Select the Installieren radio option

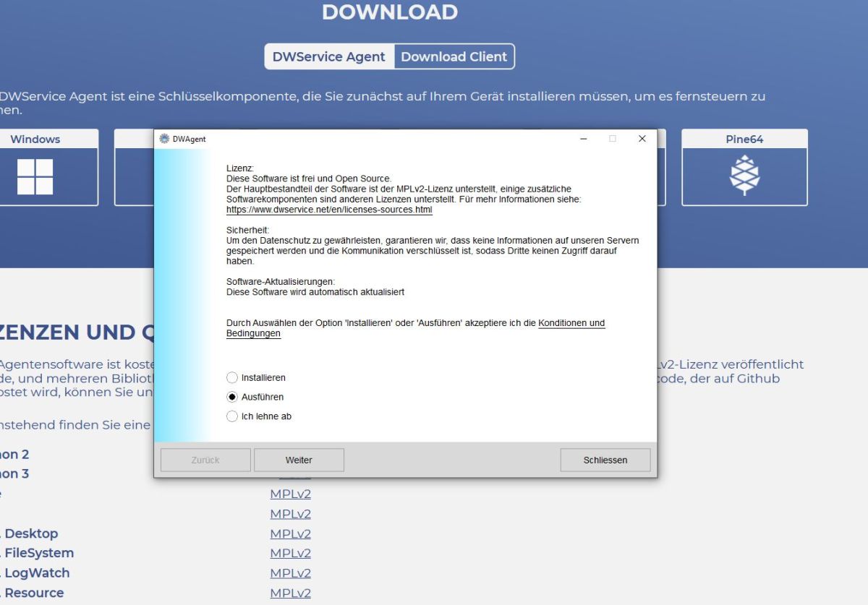coord(232,377)
